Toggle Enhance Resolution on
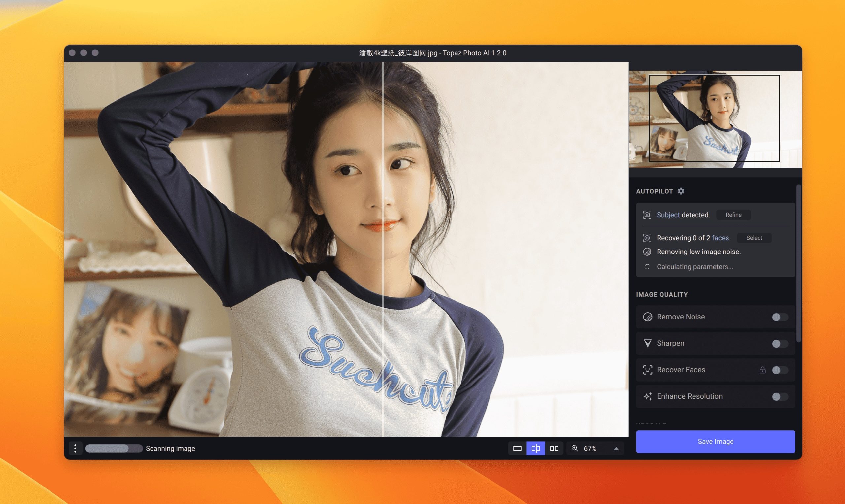This screenshot has width=845, height=504. coord(779,396)
